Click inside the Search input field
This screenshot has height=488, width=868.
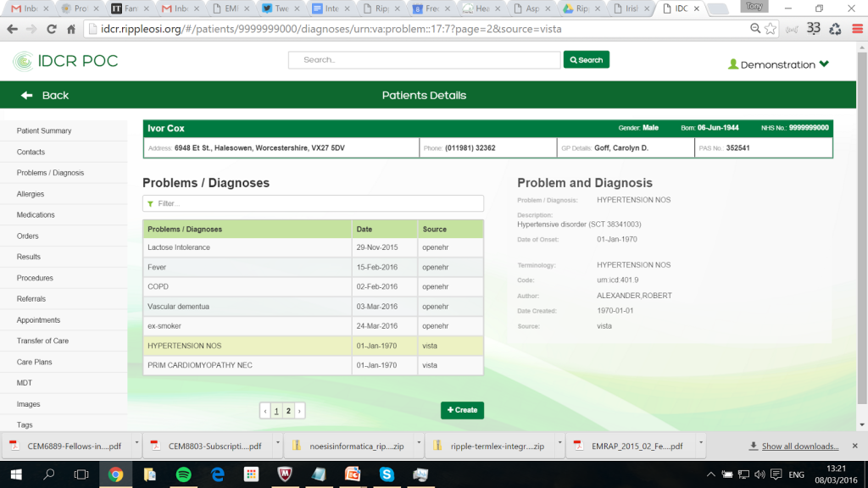424,61
